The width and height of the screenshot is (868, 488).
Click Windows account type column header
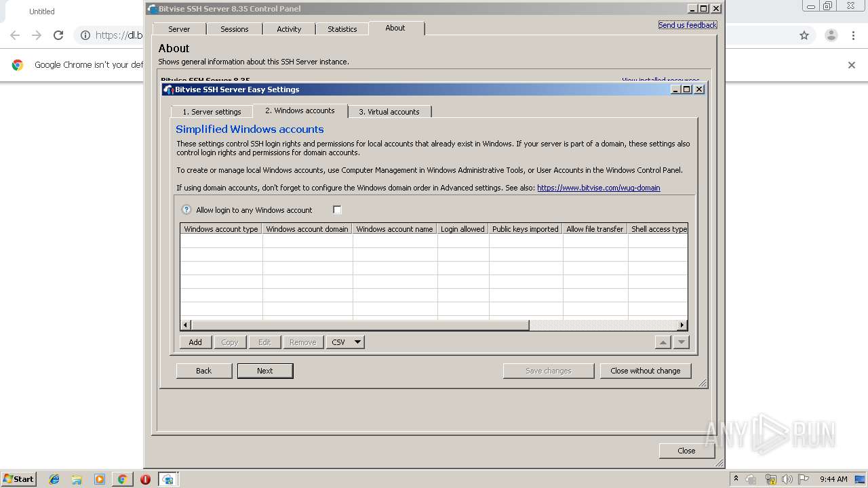pos(221,229)
